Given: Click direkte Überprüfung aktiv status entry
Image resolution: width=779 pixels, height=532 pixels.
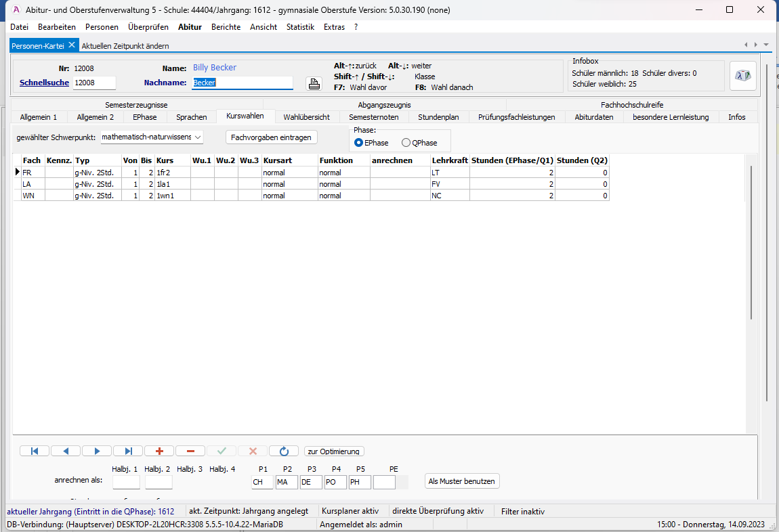Looking at the screenshot, I should 438,511.
